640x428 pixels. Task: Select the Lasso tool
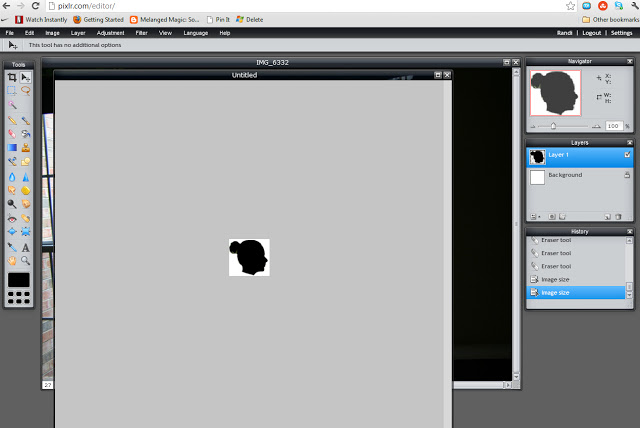tap(25, 90)
